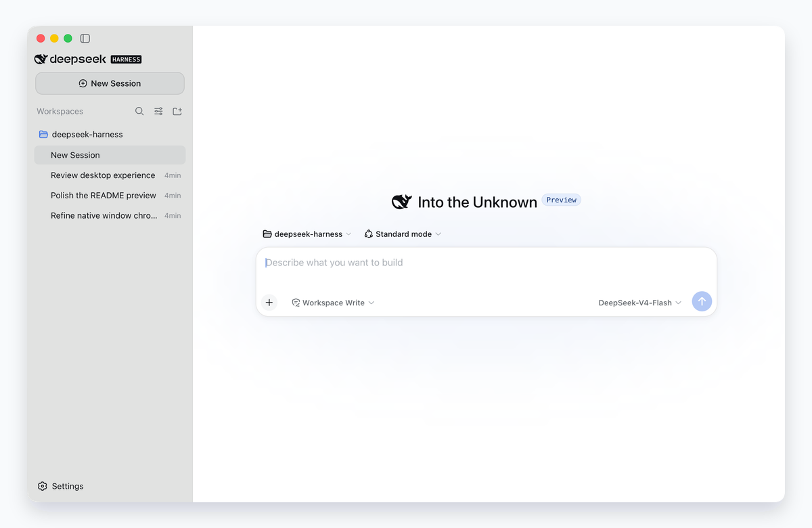
Task: Select the New Session entry in list
Action: pyautogui.click(x=110, y=155)
